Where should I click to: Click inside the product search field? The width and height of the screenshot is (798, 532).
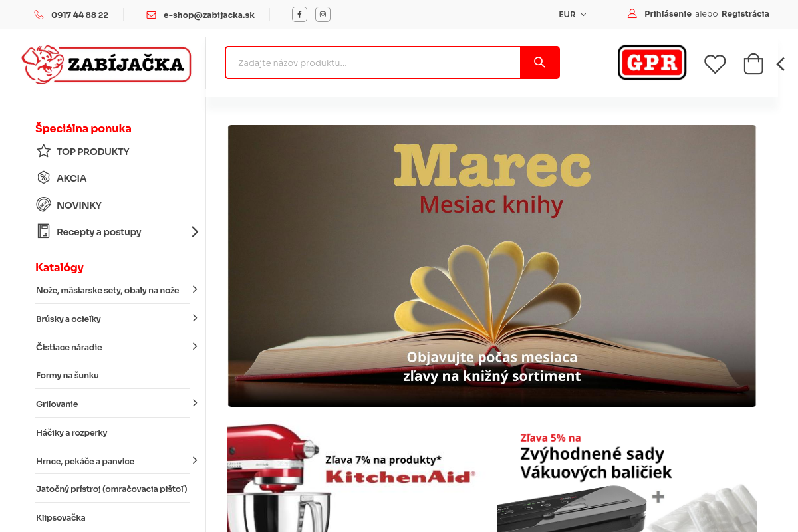[372, 62]
